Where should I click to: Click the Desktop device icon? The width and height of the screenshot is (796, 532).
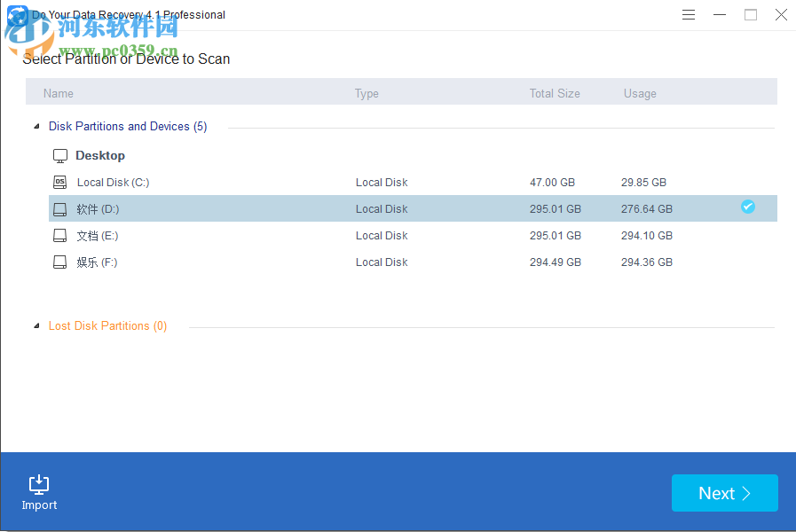coord(59,154)
